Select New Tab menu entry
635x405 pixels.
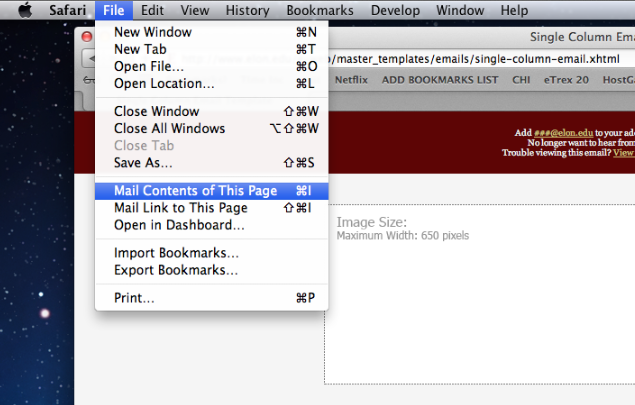[x=140, y=49]
